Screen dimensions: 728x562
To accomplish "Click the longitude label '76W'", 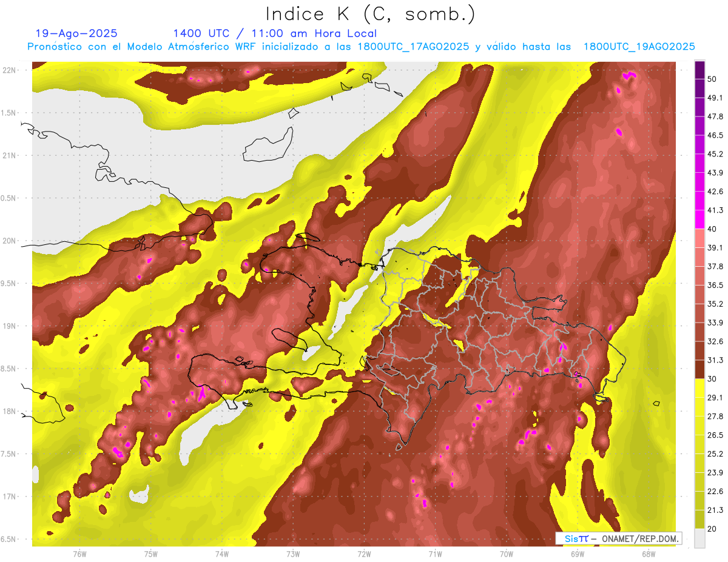I will [x=79, y=554].
